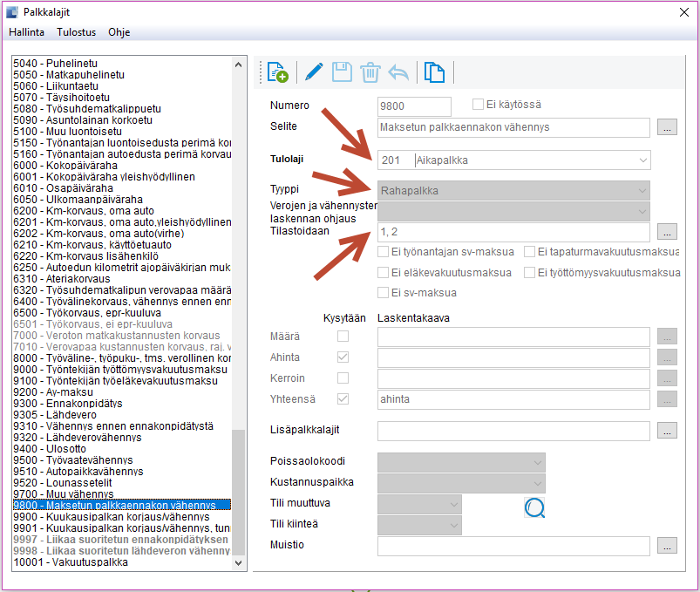Open the Ohje menu
The image size is (700, 592).
tap(119, 32)
